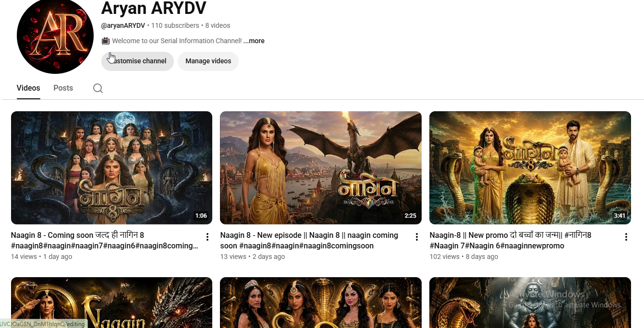Viewport: 644px width, 328px height.
Task: Open the 2:25 Naagin dragon thumbnail
Action: coord(321,168)
